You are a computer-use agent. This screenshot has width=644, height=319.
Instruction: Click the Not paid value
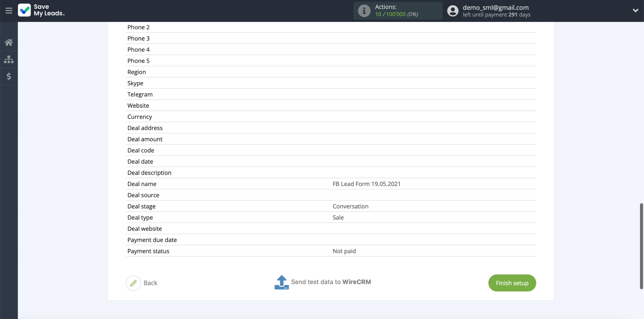(x=344, y=251)
